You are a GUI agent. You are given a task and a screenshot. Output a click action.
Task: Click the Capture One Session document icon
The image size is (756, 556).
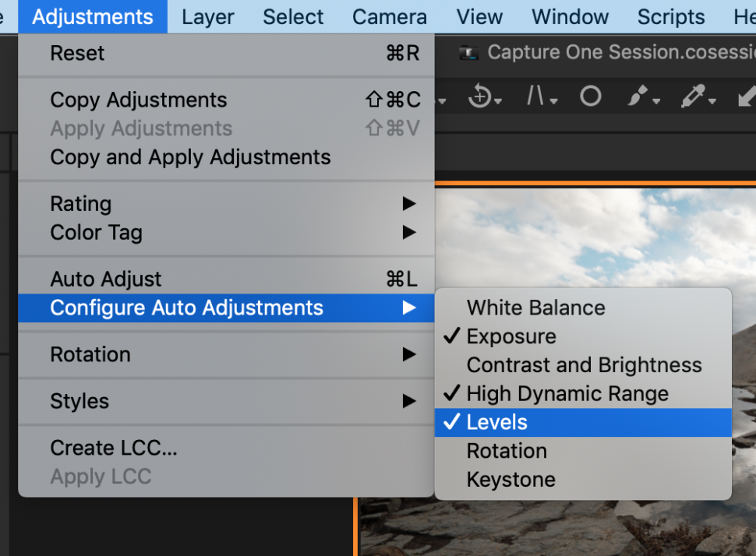469,52
